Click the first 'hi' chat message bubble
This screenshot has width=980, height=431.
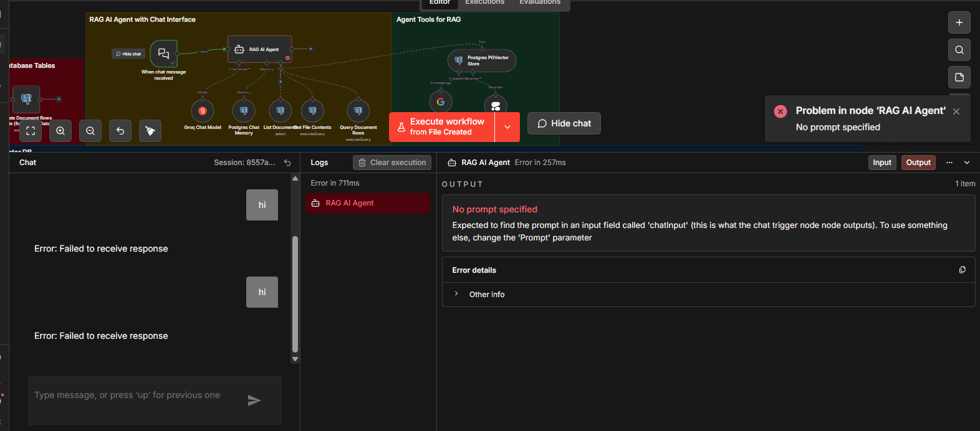[x=262, y=205]
